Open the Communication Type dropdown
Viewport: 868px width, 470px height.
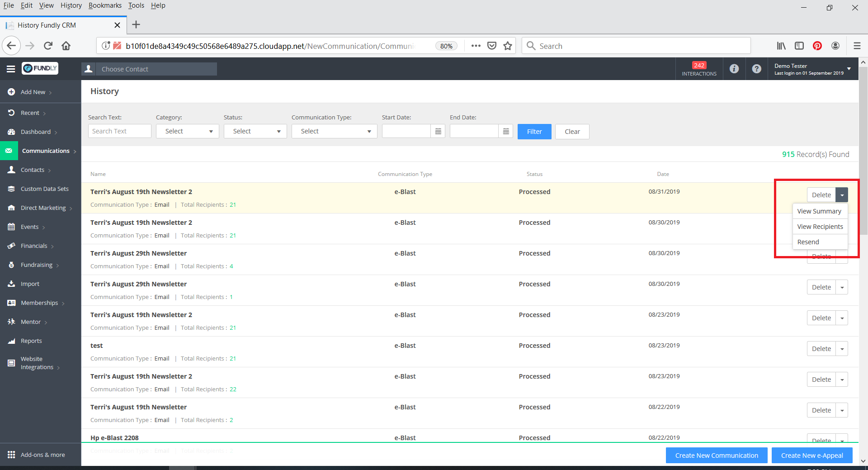[334, 131]
